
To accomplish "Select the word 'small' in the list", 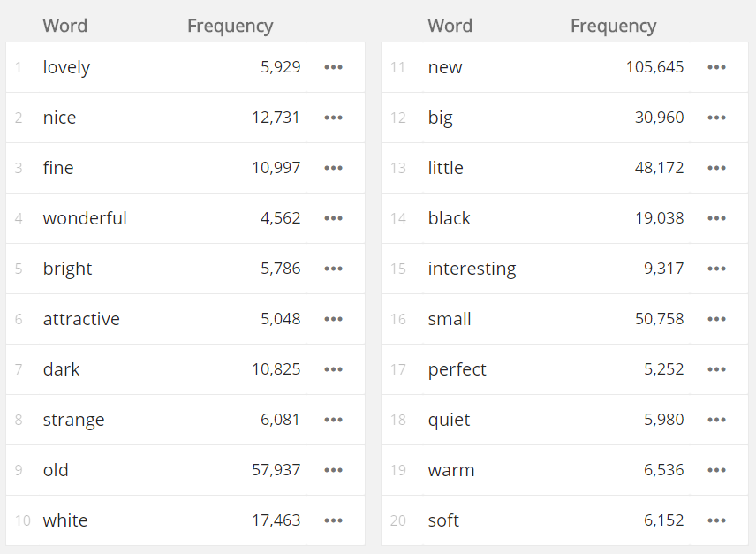I will [x=450, y=319].
